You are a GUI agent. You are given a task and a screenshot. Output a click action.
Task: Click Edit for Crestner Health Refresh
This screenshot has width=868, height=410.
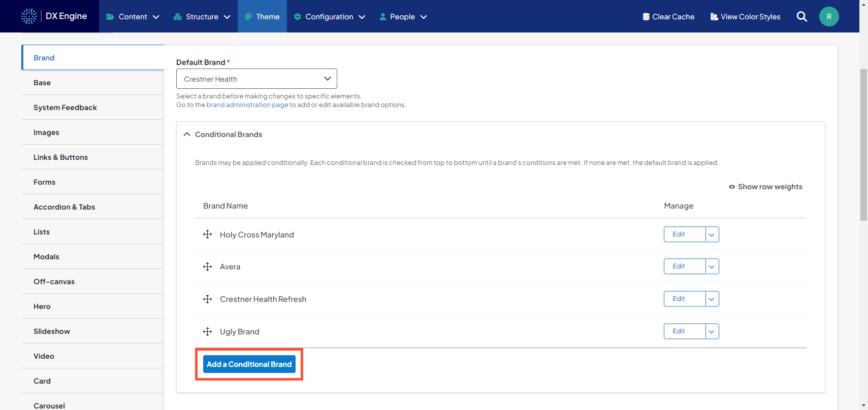[x=684, y=299]
